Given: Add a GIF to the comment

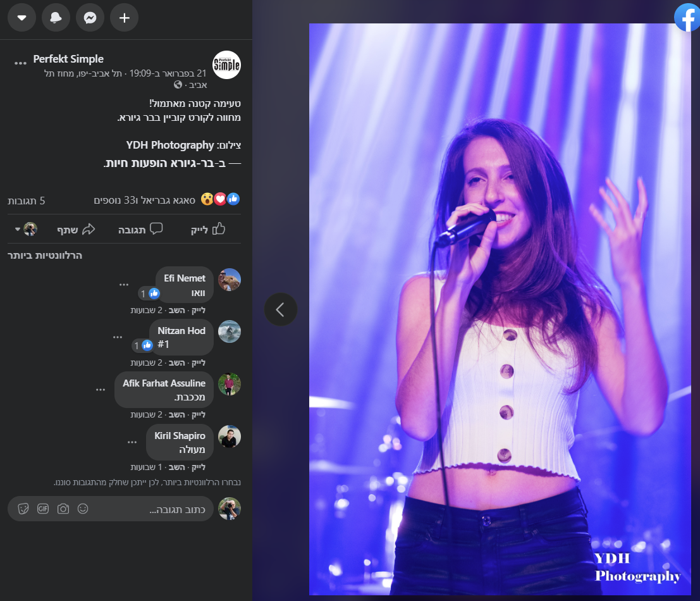Looking at the screenshot, I should [x=43, y=509].
